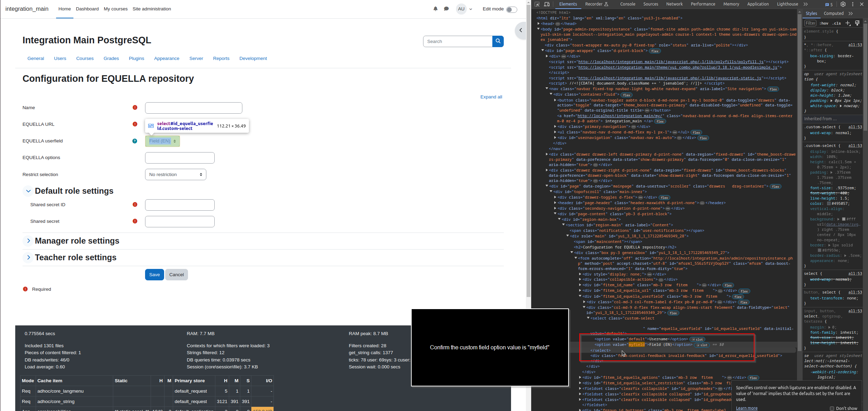Expand the head element node
Viewport: 868px width, 411px height.
coord(539,24)
